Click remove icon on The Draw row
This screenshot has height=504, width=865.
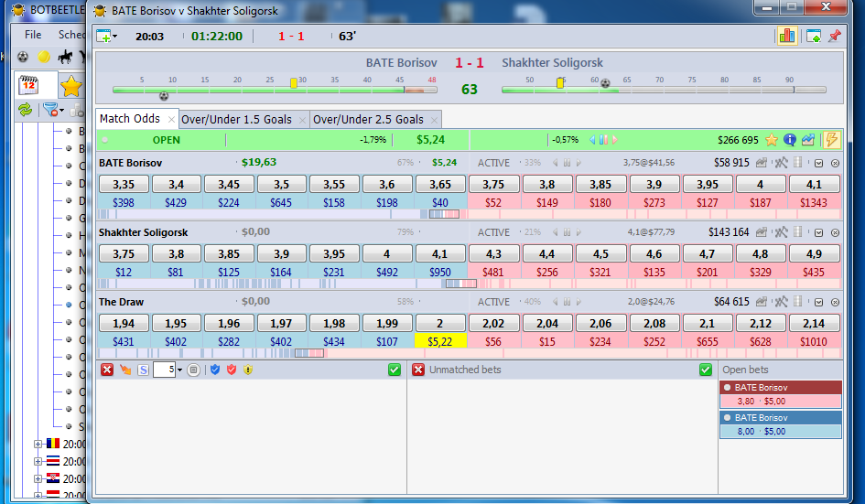click(x=835, y=302)
